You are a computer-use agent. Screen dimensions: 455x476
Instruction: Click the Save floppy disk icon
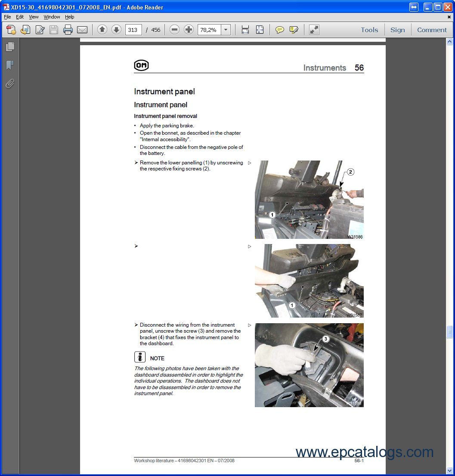tap(54, 30)
